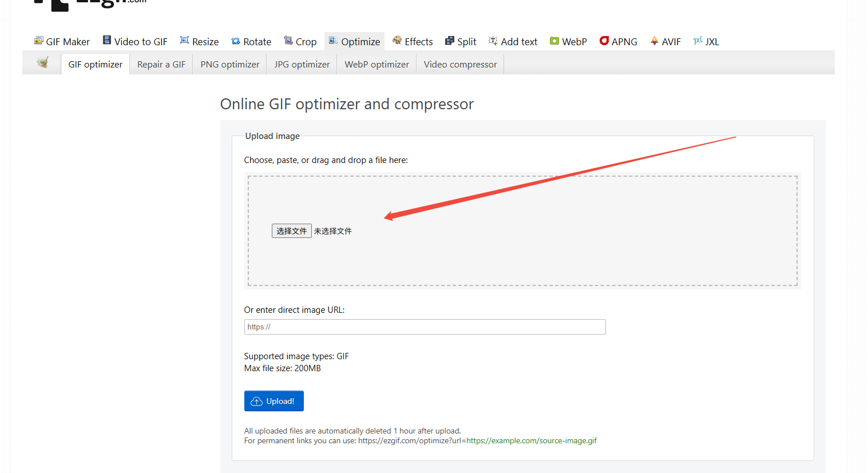Viewport: 868px width, 473px height.
Task: Click the dashed drag and drop area
Action: tap(522, 231)
